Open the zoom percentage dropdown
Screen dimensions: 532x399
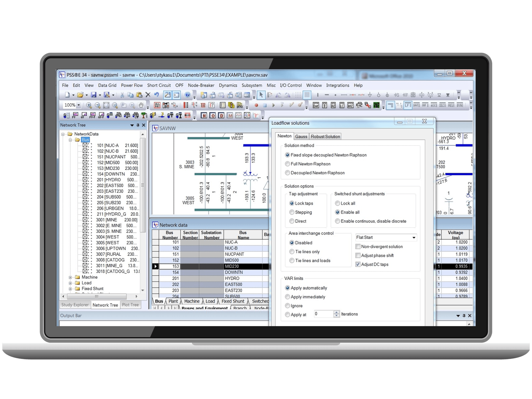[x=79, y=105]
